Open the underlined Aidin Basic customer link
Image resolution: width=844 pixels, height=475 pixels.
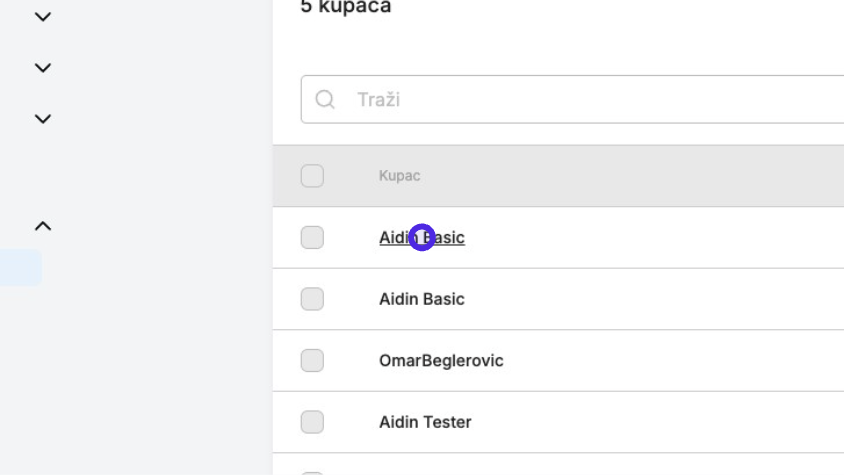coord(421,238)
